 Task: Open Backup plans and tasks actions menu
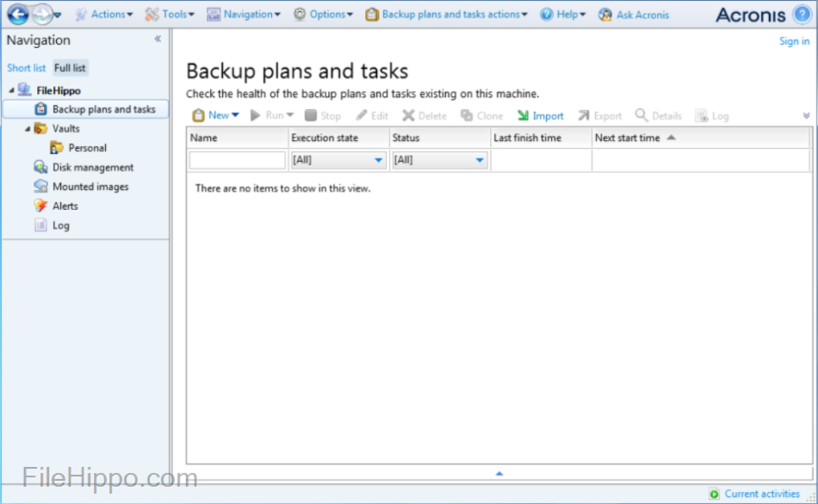[x=446, y=14]
